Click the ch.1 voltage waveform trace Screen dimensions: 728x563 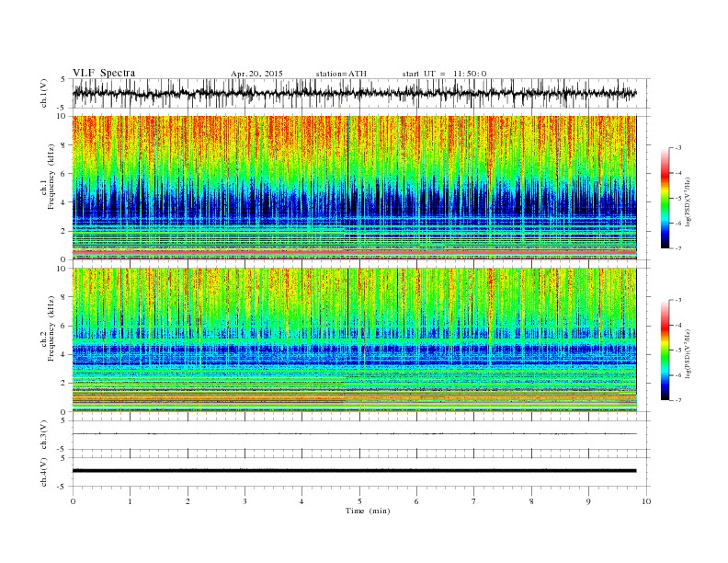[x=354, y=93]
